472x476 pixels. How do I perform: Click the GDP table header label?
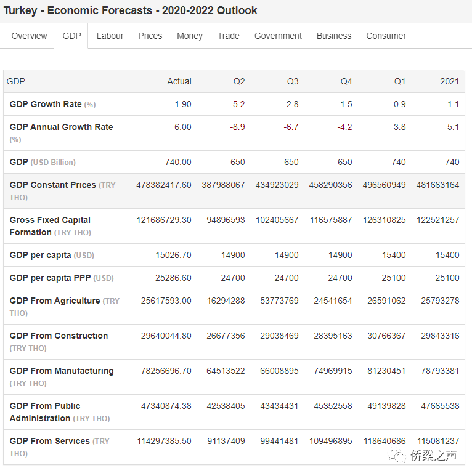click(x=16, y=81)
